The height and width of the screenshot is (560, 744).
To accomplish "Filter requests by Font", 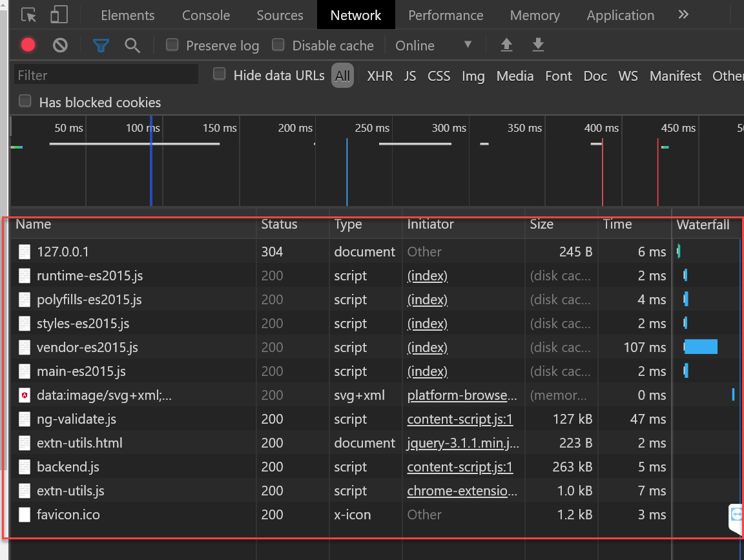I will (x=559, y=76).
